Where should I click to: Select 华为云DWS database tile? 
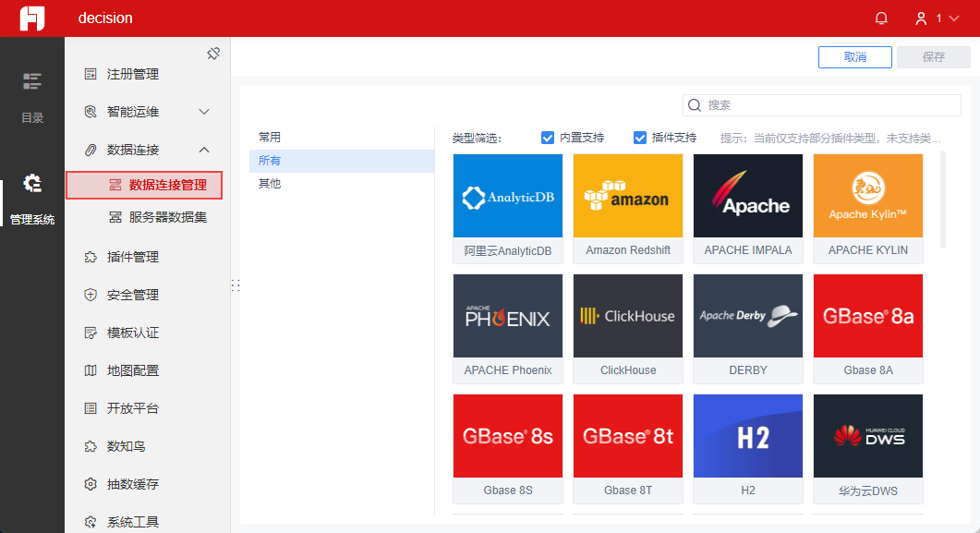[868, 449]
